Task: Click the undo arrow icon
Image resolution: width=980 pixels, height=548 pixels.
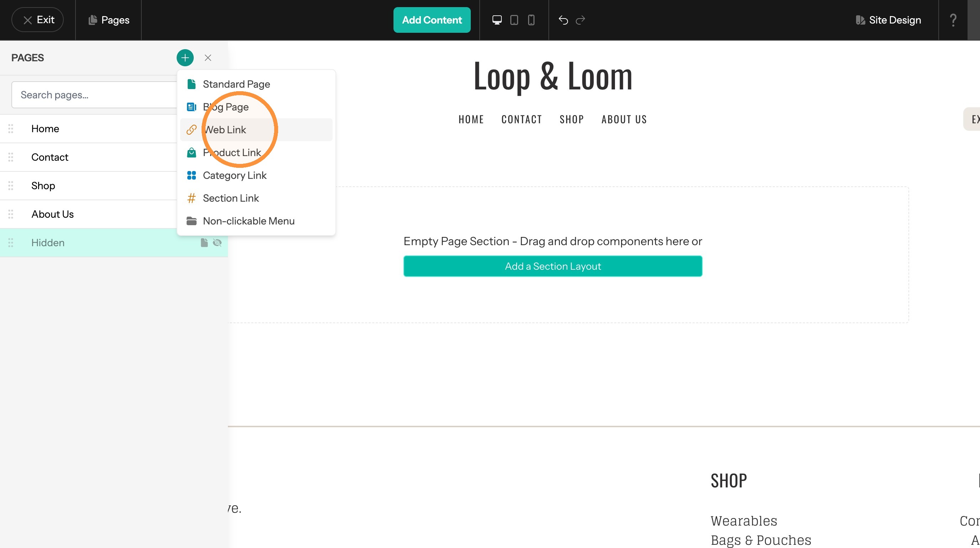Action: 563,20
